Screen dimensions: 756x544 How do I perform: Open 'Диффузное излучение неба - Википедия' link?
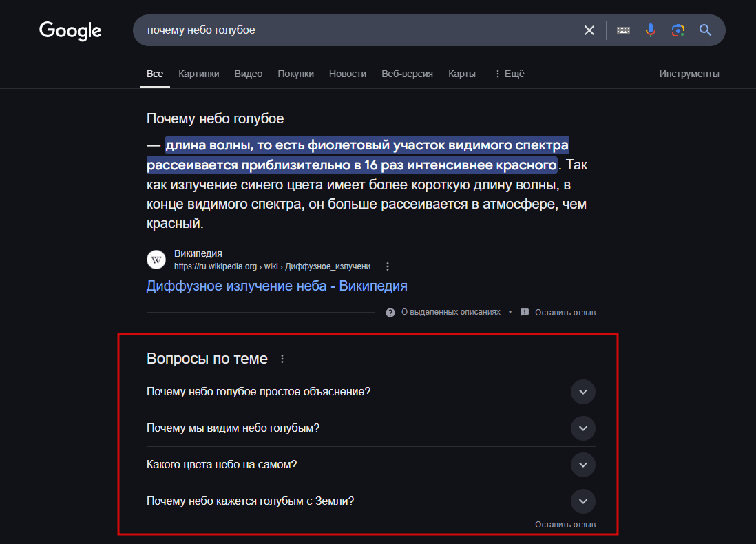click(277, 286)
